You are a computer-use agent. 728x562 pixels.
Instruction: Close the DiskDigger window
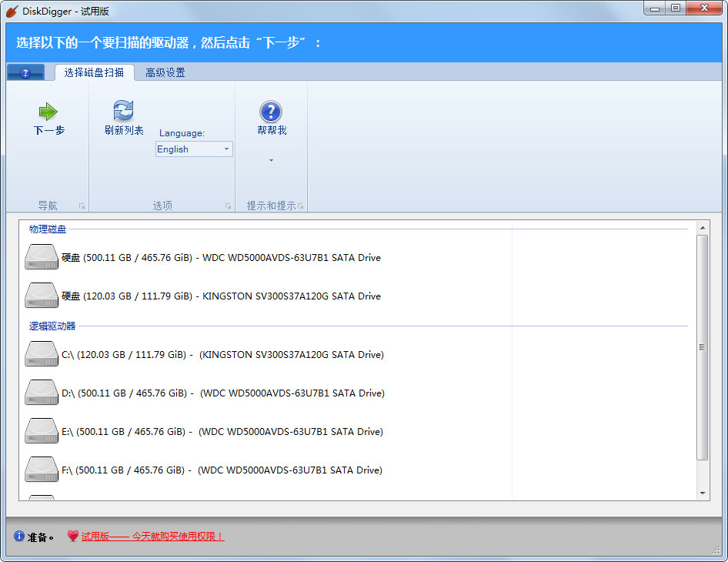(704, 8)
